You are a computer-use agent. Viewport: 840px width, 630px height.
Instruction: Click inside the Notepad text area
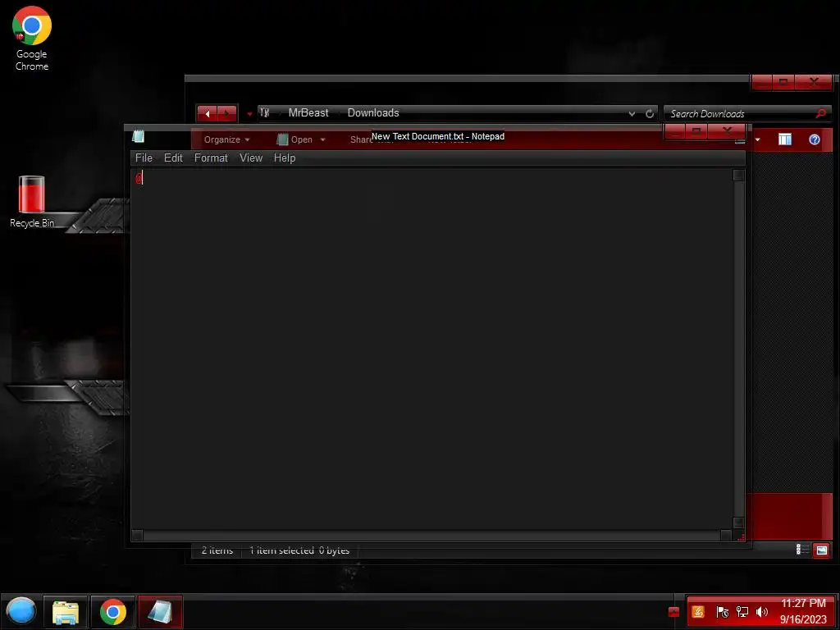coord(431,349)
